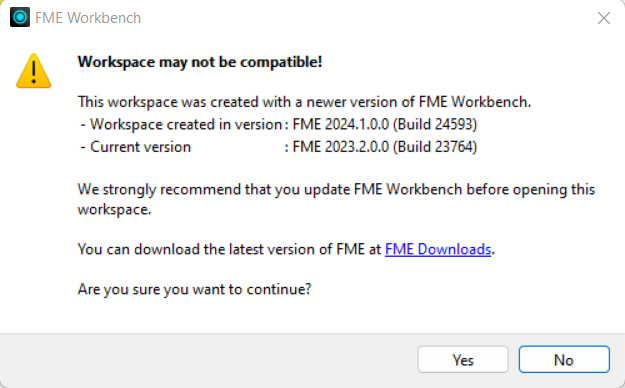Open the FME Downloads hyperlink
This screenshot has width=625, height=388.
[x=438, y=249]
